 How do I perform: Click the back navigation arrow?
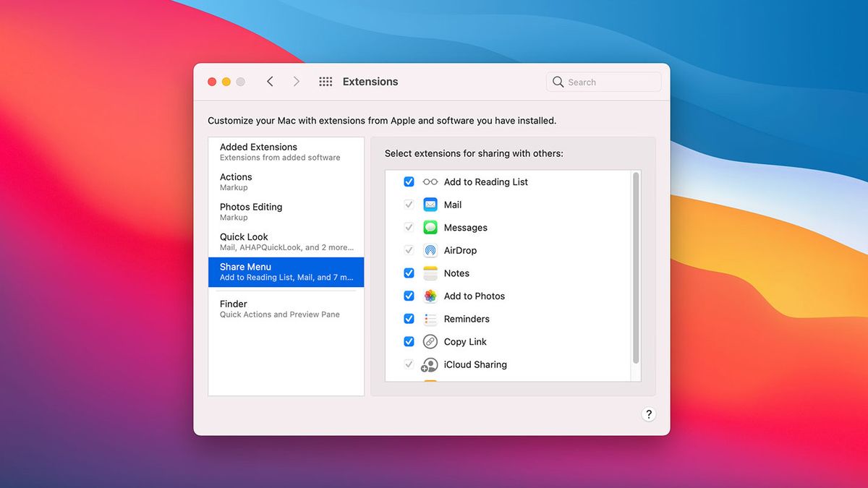270,81
